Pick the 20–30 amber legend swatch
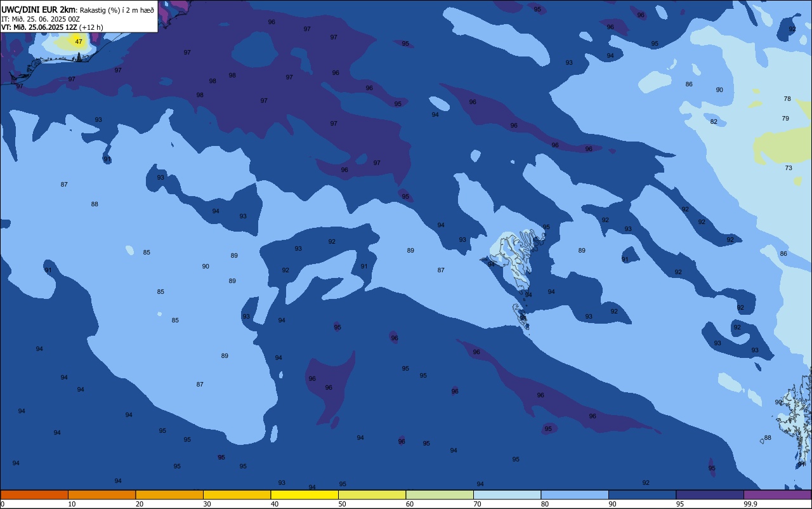Screen dimensions: 812x509 169,494
